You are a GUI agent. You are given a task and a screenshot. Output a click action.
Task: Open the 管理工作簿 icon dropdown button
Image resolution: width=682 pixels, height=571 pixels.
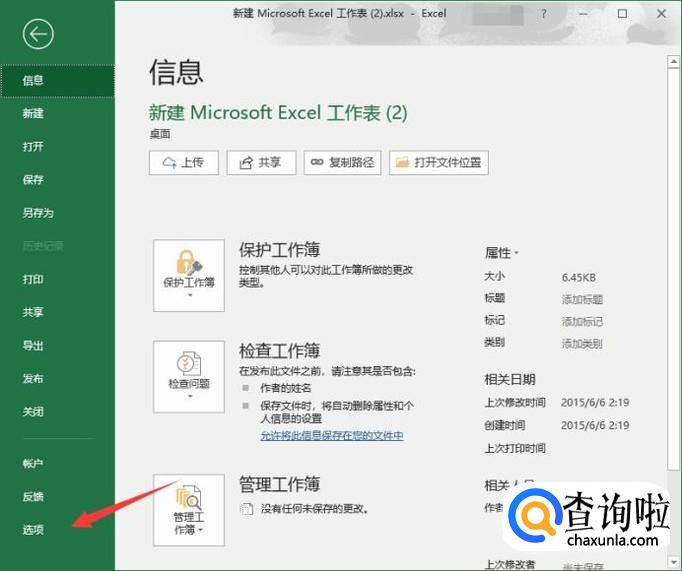tap(189, 510)
